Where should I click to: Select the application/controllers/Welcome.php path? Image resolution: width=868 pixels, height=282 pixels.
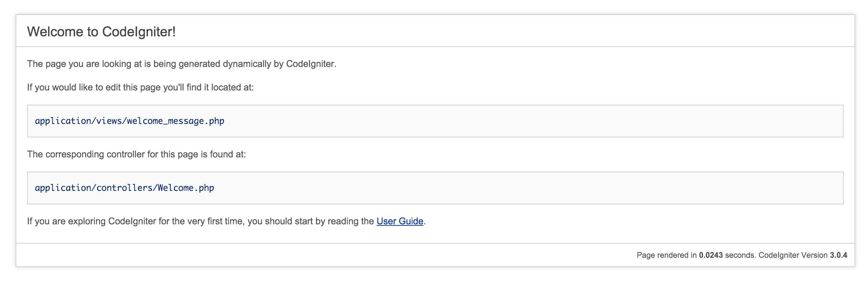[125, 188]
